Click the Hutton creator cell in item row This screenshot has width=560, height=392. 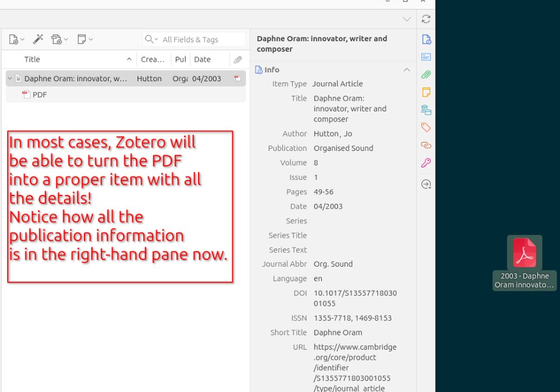(x=150, y=78)
